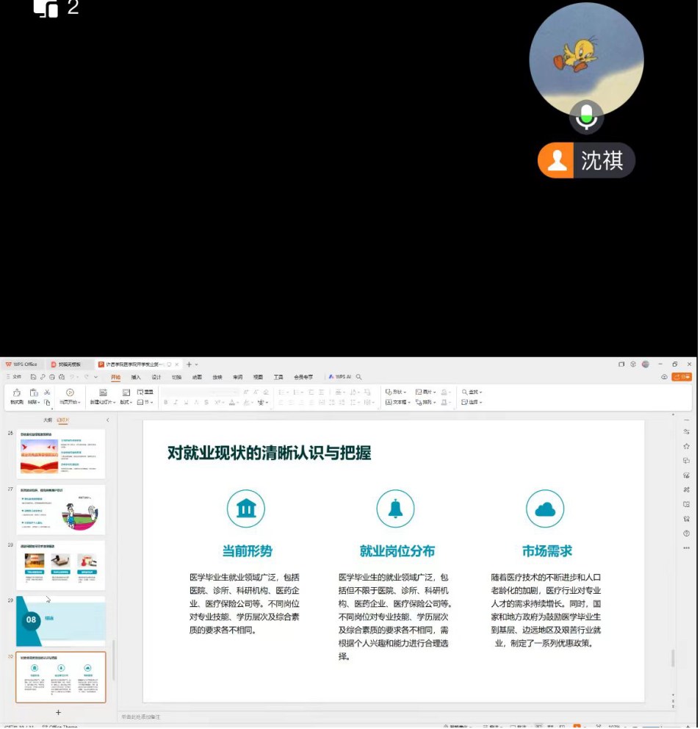The width and height of the screenshot is (700, 729).
Task: Click the Cut scissors icon
Action: coord(47,392)
